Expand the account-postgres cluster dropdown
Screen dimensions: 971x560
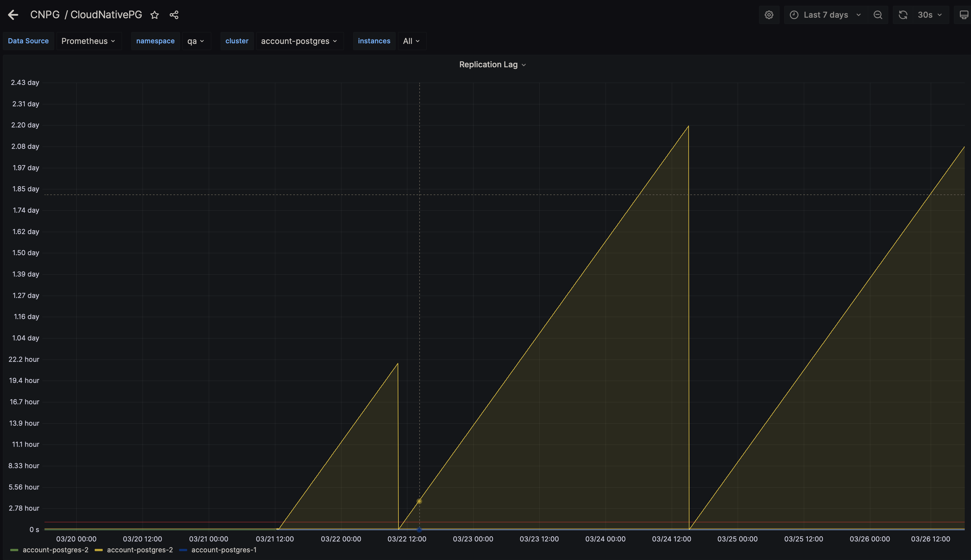point(299,41)
